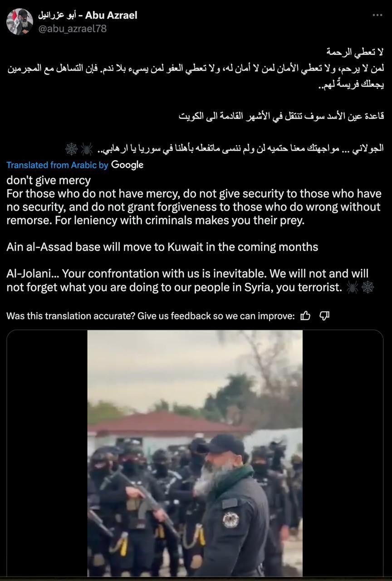Image resolution: width=392 pixels, height=581 pixels.
Task: Click the spider web emoji in the translation
Action: 367,287
